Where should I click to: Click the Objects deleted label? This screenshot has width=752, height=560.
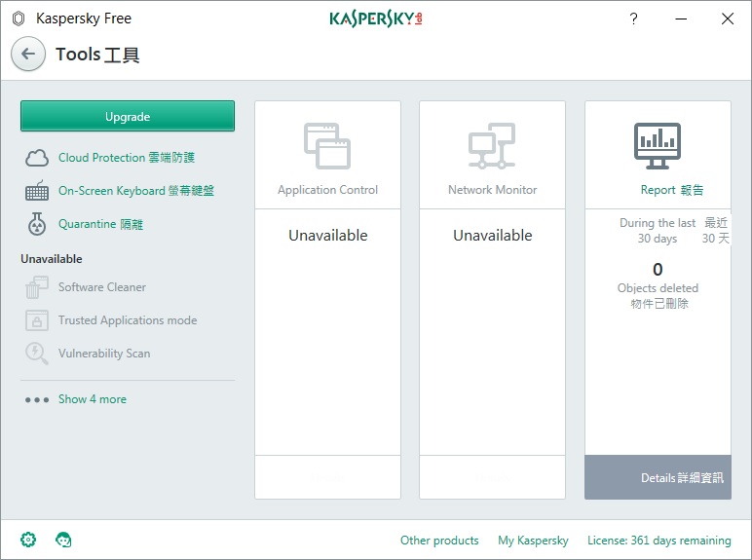coord(658,288)
